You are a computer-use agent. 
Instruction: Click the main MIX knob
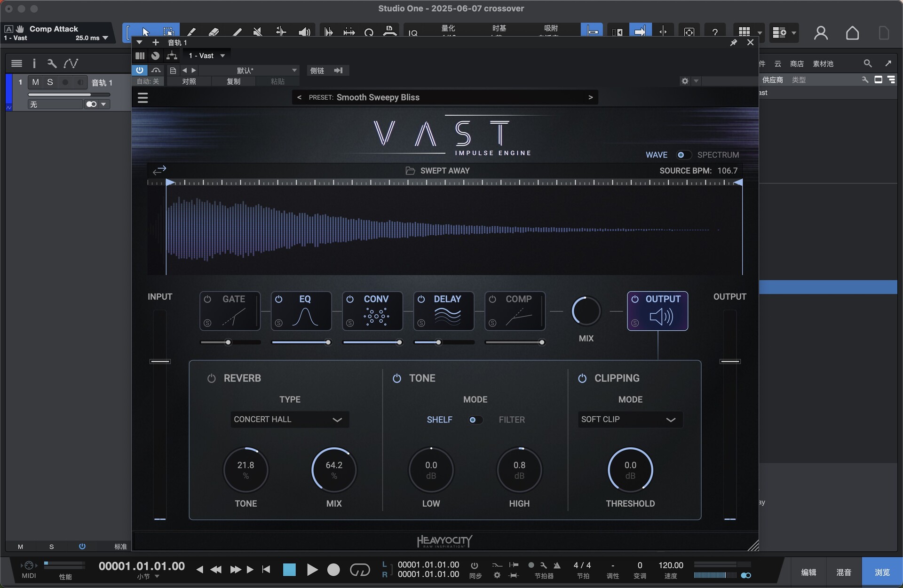(x=586, y=311)
